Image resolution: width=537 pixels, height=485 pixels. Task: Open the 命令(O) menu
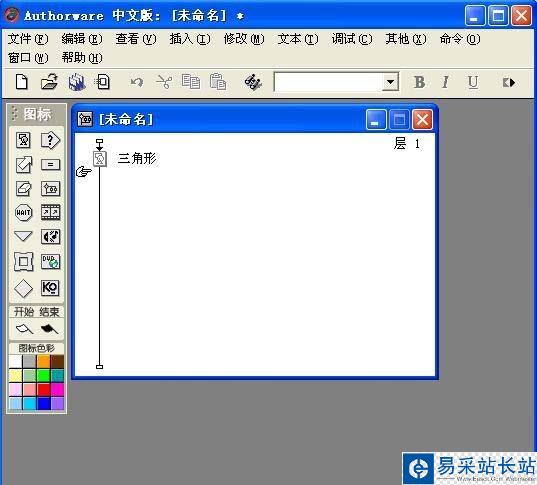click(460, 39)
